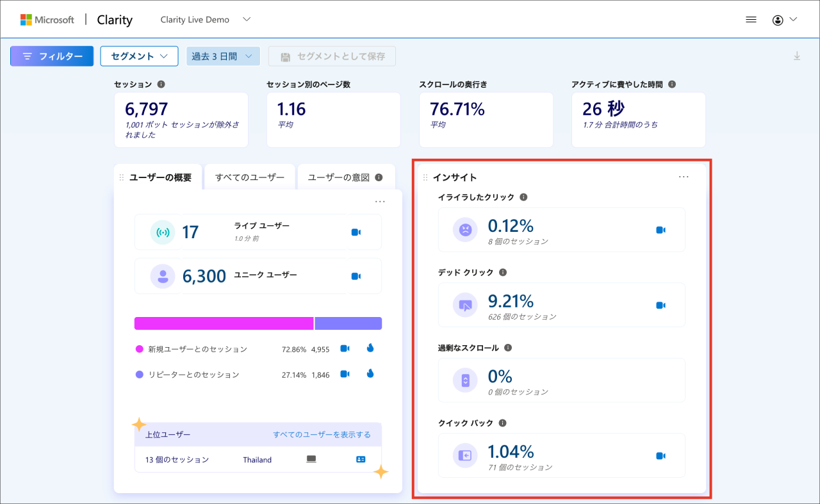
Task: View recordings for デッド クリック
Action: (x=660, y=305)
